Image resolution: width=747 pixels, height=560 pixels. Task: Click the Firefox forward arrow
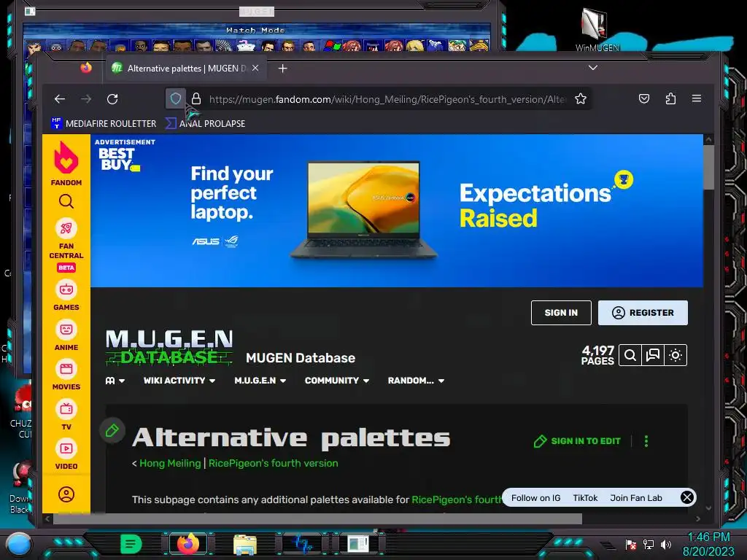(86, 99)
